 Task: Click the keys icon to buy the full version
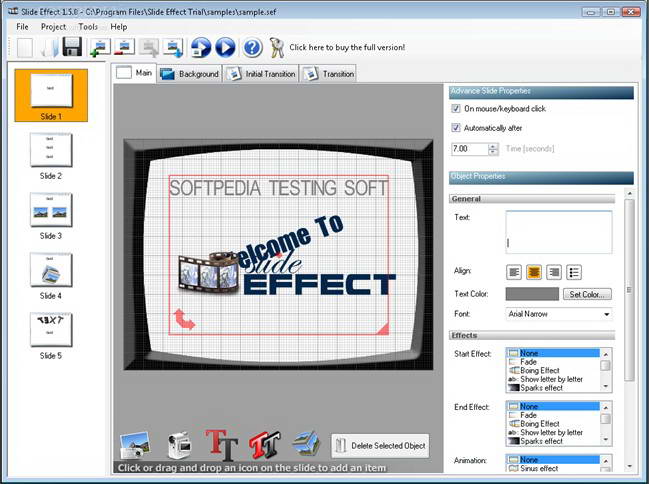(x=276, y=47)
